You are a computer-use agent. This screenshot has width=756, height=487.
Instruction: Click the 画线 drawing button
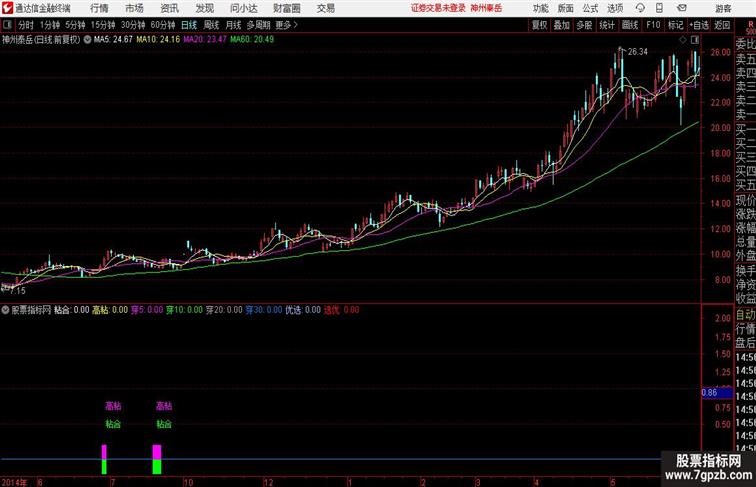point(630,25)
